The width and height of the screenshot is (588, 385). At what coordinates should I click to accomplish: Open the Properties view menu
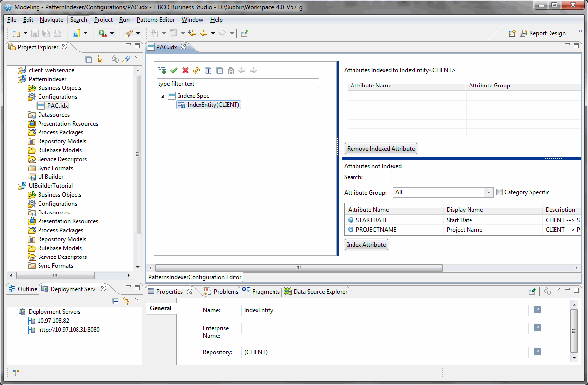click(x=557, y=289)
